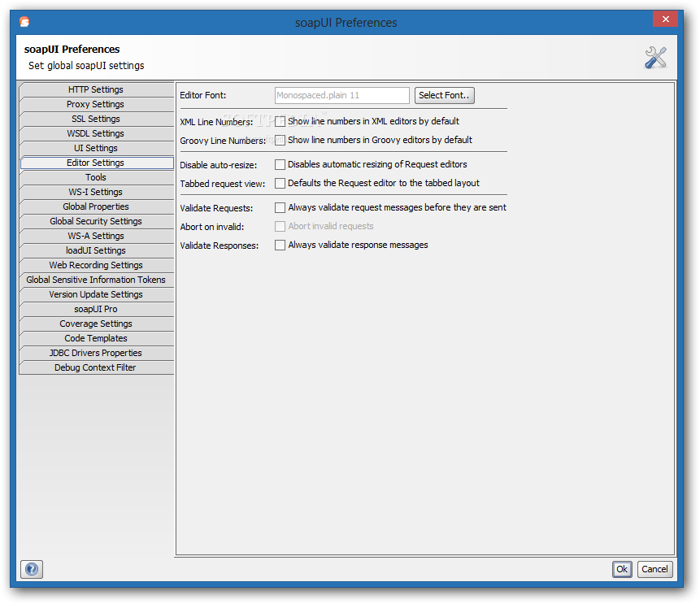The image size is (700, 604).
Task: Toggle Disable auto-resize checkbox
Action: [280, 165]
